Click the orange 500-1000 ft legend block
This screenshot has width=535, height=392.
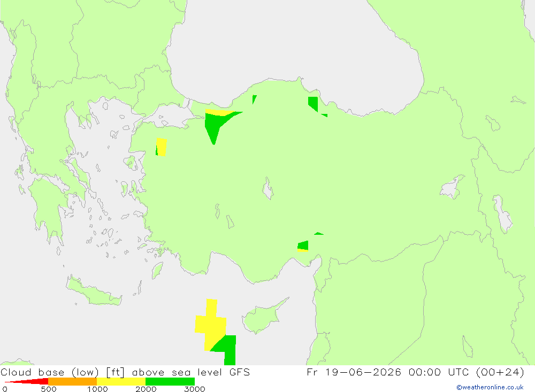[x=73, y=381]
